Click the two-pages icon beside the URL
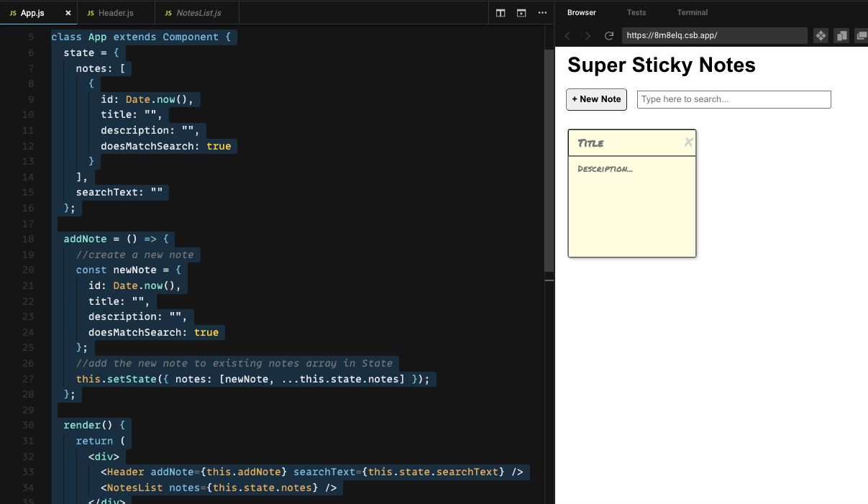The image size is (868, 504). point(841,35)
